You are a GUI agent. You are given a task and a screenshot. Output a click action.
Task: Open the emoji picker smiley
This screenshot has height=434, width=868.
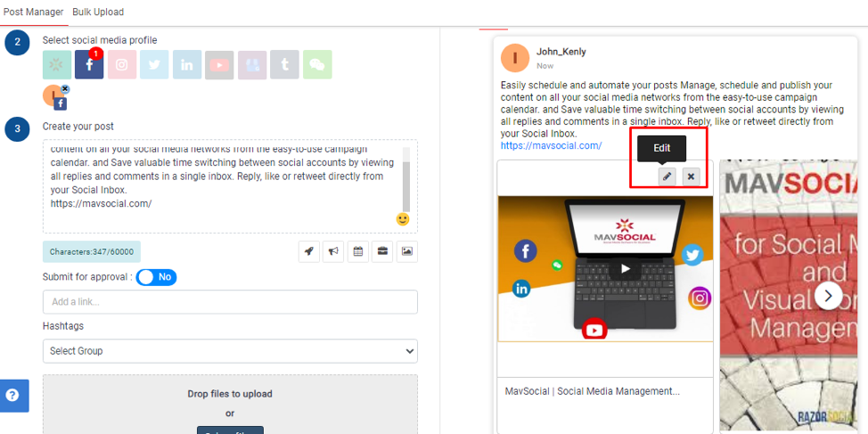(x=403, y=219)
